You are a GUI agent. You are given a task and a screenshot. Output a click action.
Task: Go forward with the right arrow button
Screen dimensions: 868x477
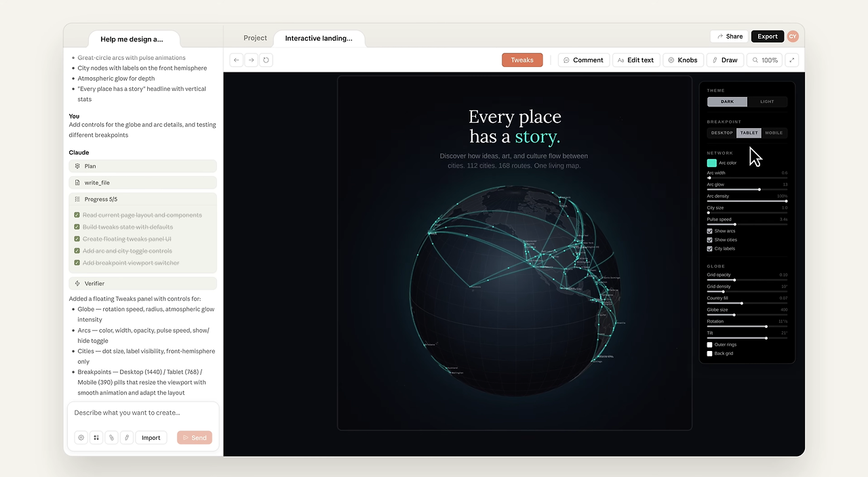coord(251,60)
